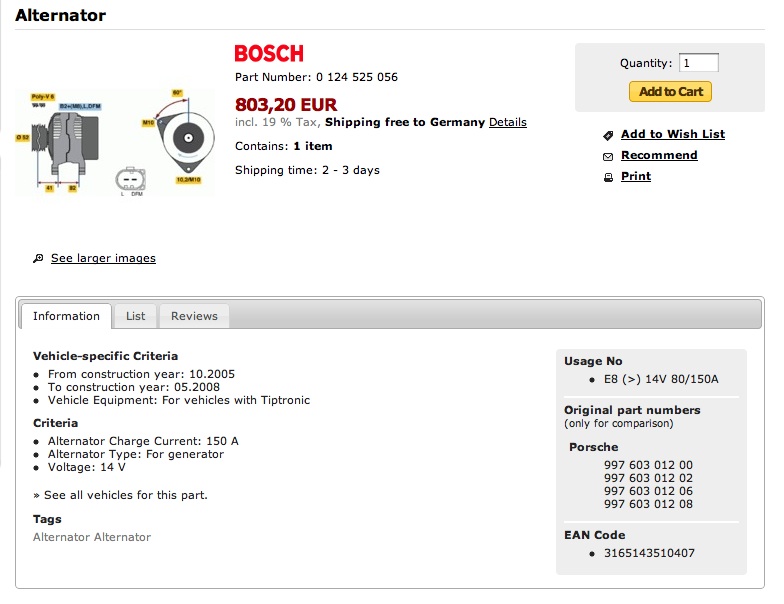The height and width of the screenshot is (604, 784).
Task: Click usage number E8 (>) 14V 80/150A
Action: pyautogui.click(x=661, y=379)
